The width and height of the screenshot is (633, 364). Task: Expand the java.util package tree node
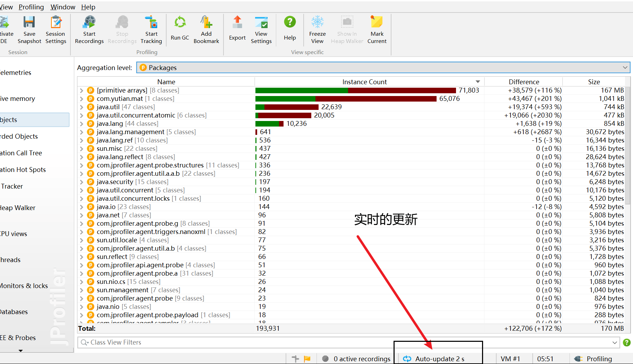point(82,107)
